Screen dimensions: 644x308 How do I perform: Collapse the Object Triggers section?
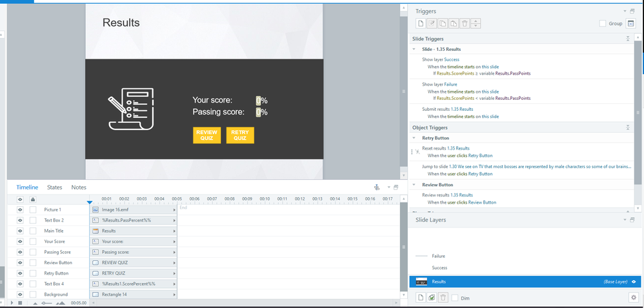pyautogui.click(x=628, y=128)
